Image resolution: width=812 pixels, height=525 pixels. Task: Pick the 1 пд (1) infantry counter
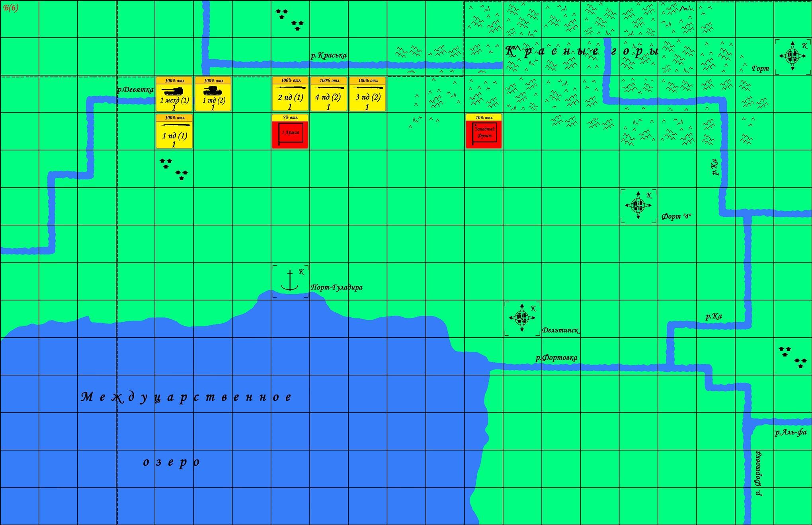[174, 132]
